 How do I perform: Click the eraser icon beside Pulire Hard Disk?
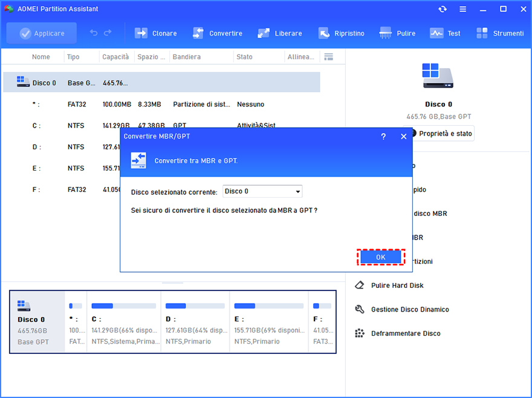tap(359, 285)
